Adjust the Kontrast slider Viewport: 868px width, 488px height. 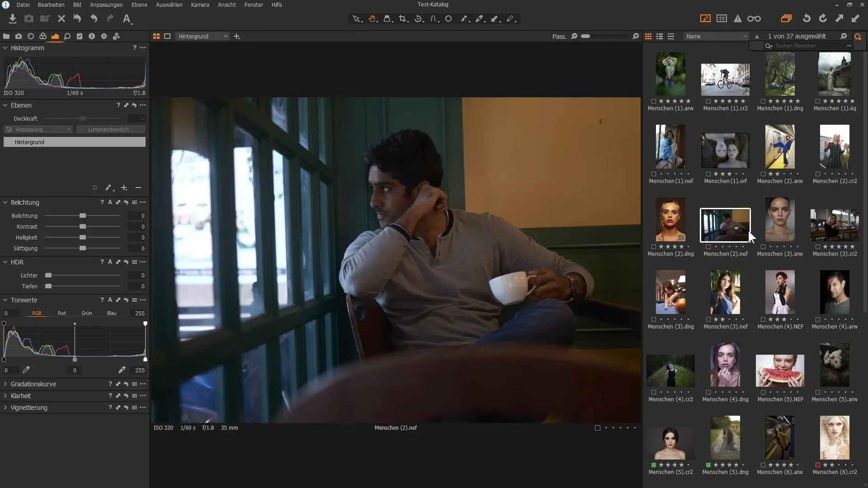[83, 226]
